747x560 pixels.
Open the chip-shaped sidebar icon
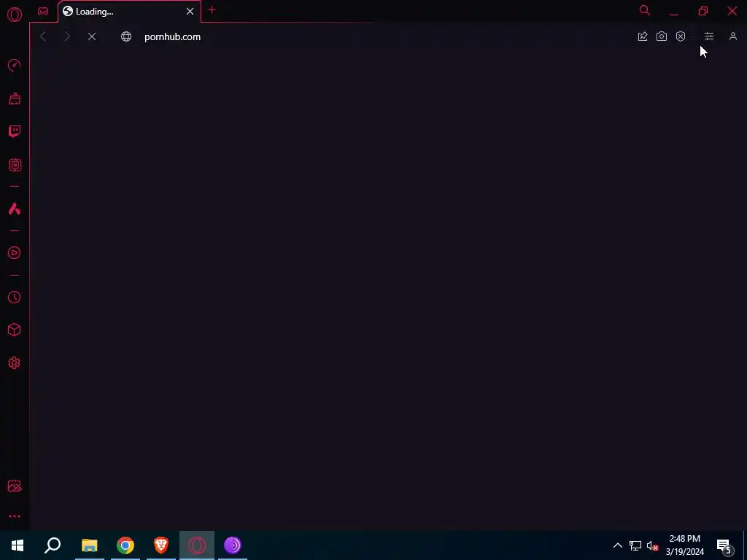[15, 166]
